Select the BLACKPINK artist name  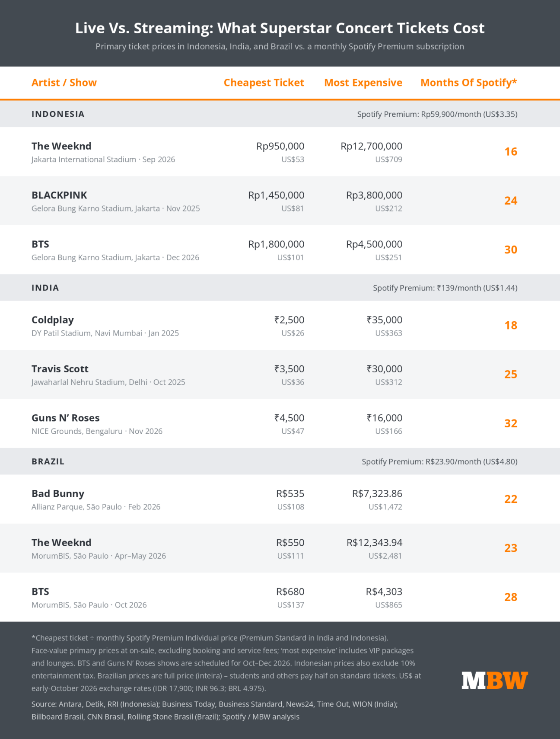click(x=59, y=195)
